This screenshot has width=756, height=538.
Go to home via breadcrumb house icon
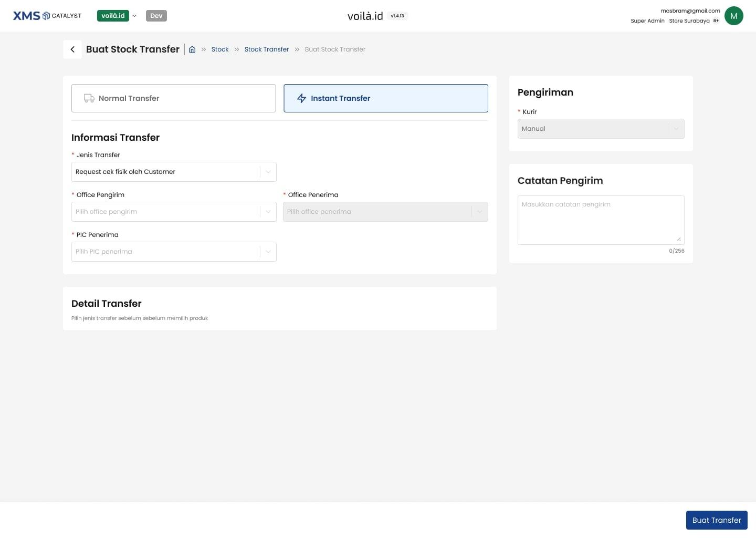pos(192,49)
